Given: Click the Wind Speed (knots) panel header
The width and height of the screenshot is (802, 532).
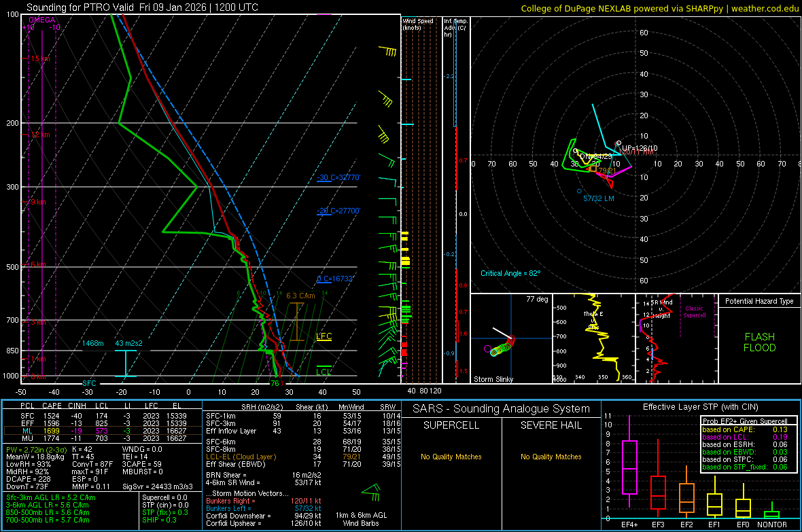Looking at the screenshot, I should [418, 24].
